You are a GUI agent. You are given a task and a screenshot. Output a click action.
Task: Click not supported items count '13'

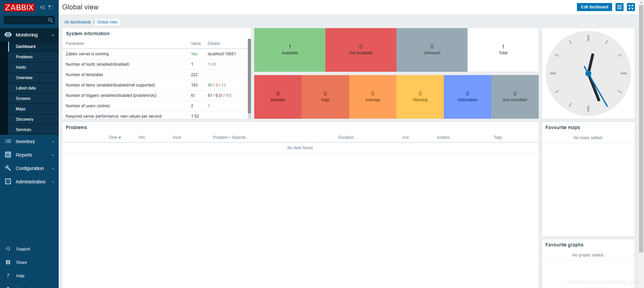coord(223,85)
